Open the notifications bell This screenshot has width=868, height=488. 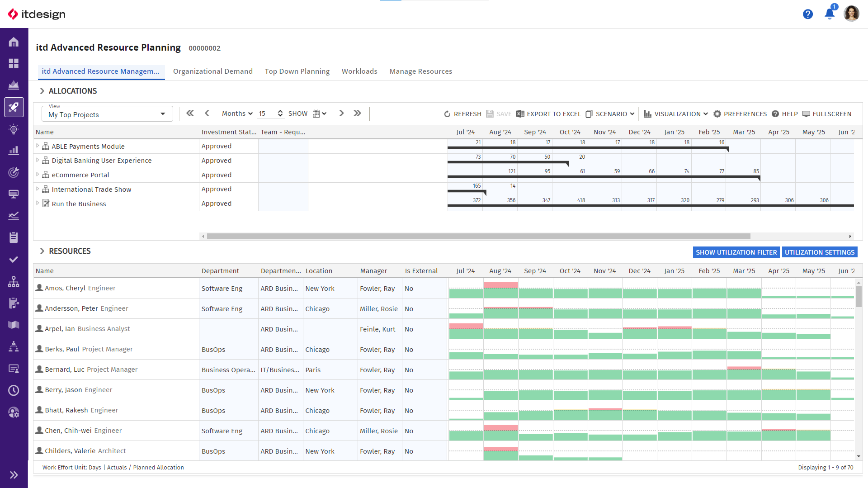click(830, 14)
